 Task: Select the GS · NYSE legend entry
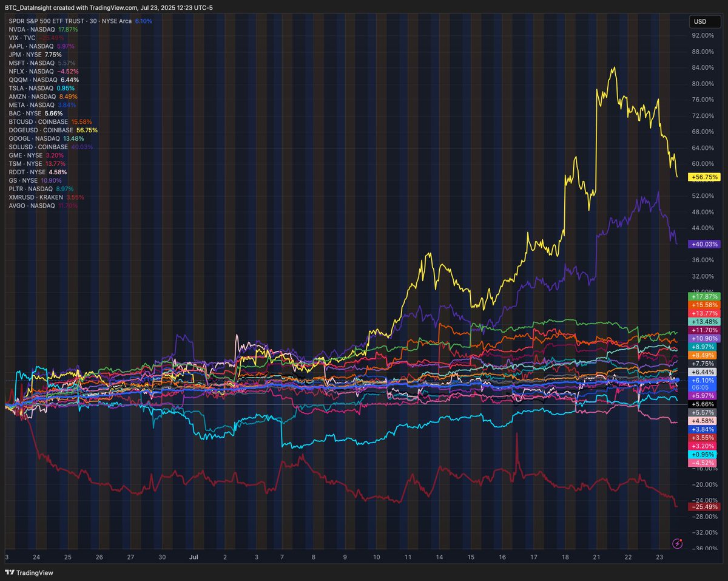pos(35,181)
